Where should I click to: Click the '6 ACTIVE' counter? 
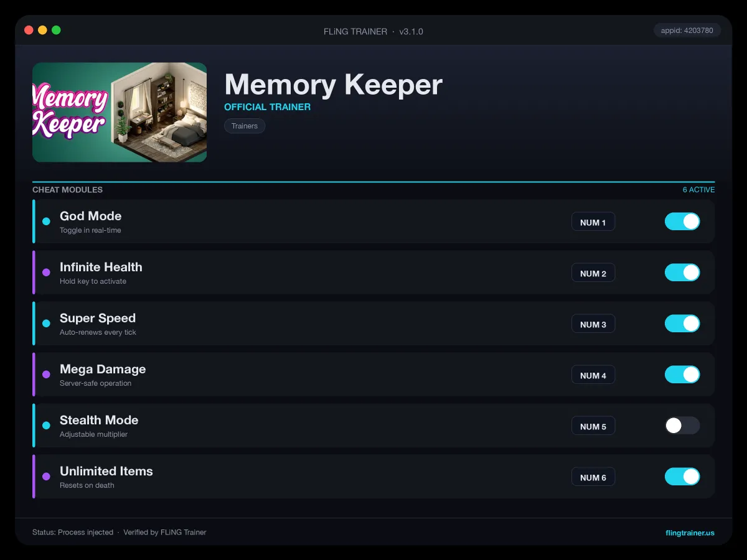[x=698, y=190]
